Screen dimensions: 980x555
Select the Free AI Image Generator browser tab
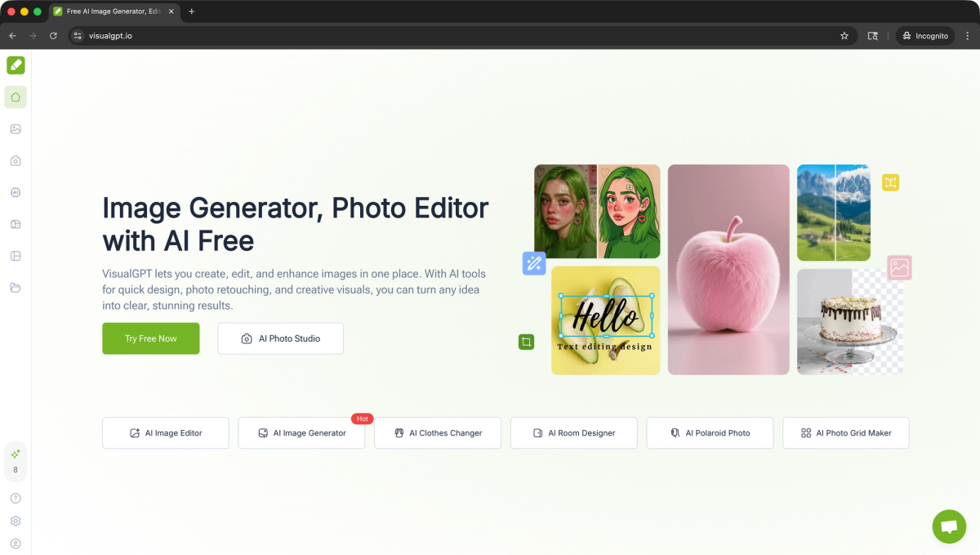pyautogui.click(x=110, y=11)
